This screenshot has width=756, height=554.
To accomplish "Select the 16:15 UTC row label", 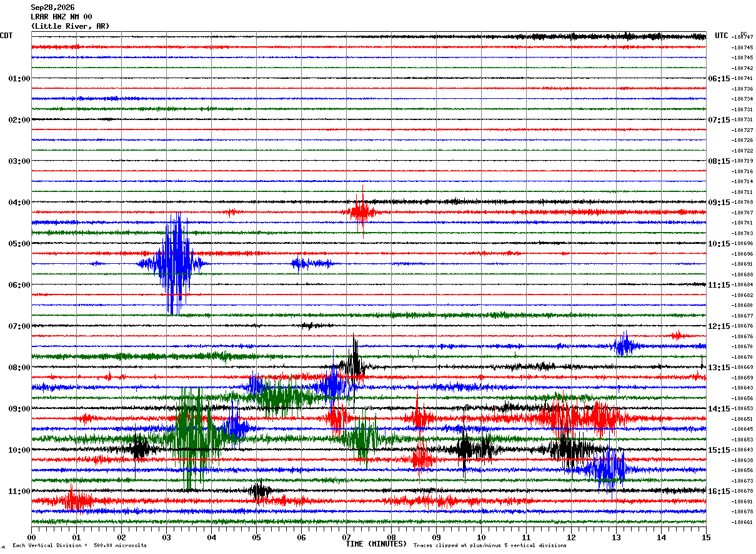I will click(719, 491).
